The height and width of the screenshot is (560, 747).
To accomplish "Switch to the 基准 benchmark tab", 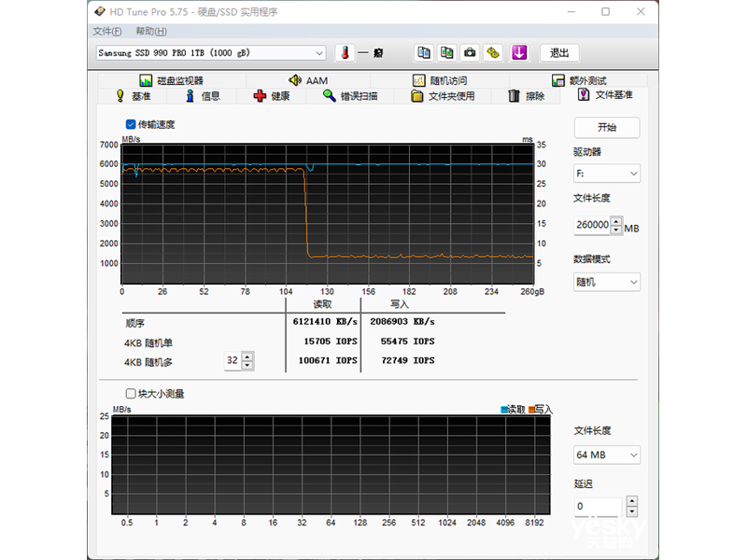I will [x=133, y=96].
